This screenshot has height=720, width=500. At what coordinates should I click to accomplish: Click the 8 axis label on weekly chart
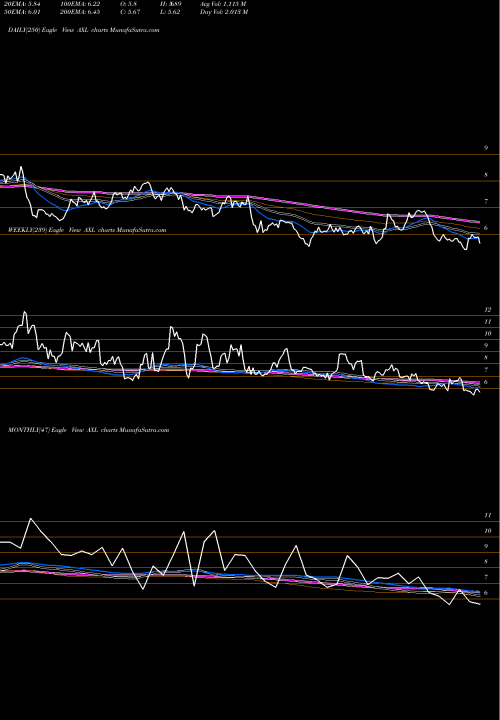(x=486, y=358)
